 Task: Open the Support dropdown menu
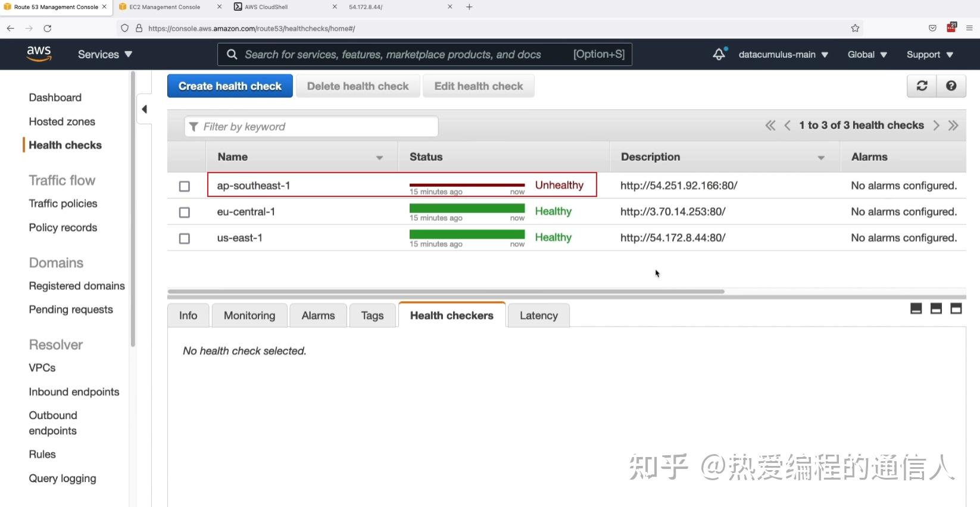point(930,54)
